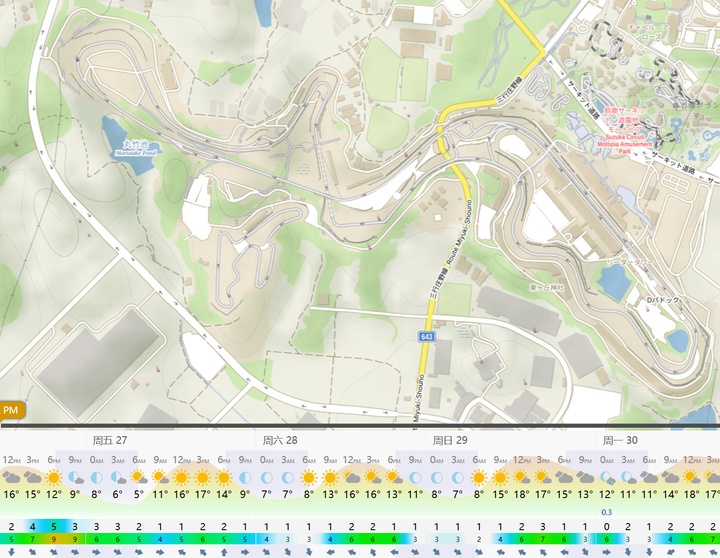This screenshot has width=720, height=558.
Task: Click the PM time marker tag
Action: [x=11, y=410]
